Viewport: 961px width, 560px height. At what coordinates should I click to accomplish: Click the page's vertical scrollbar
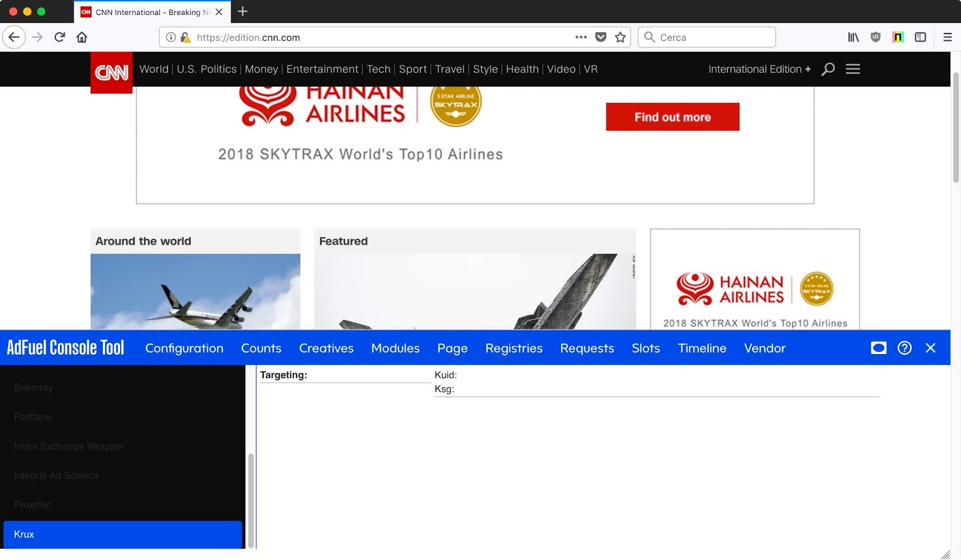956,127
